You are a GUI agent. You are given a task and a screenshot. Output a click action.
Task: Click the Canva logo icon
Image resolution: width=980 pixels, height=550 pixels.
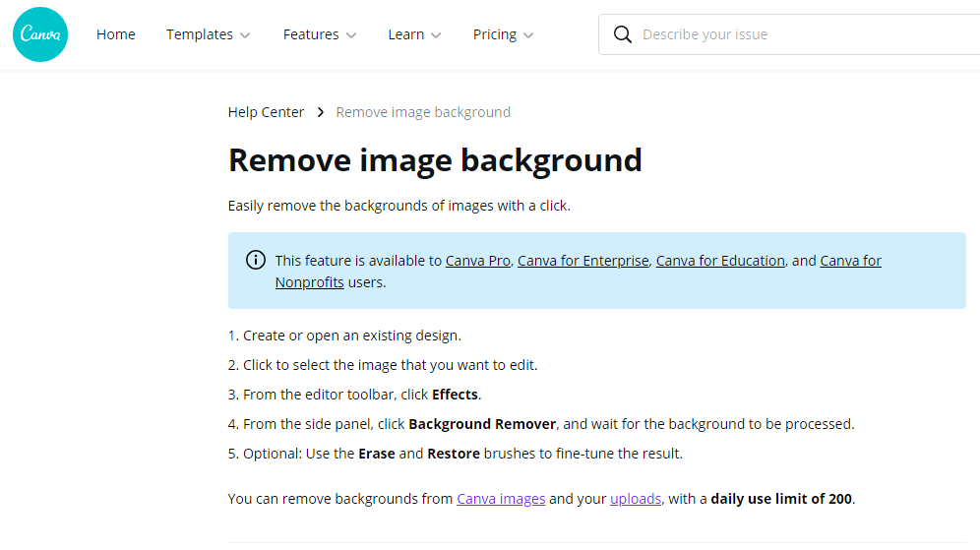[40, 34]
